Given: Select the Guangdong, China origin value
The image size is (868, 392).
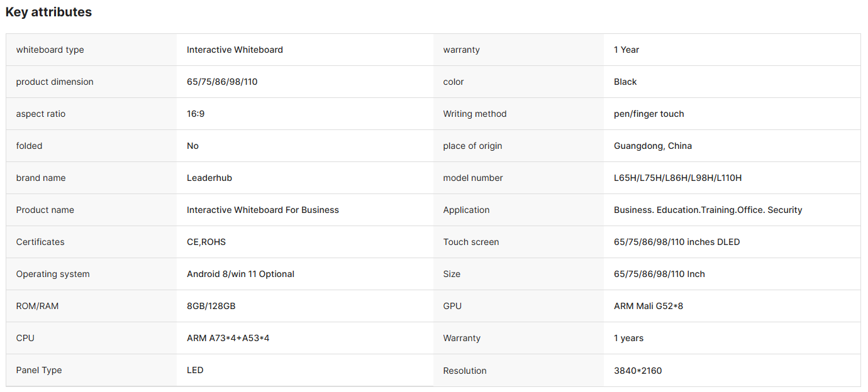Looking at the screenshot, I should click(653, 146).
